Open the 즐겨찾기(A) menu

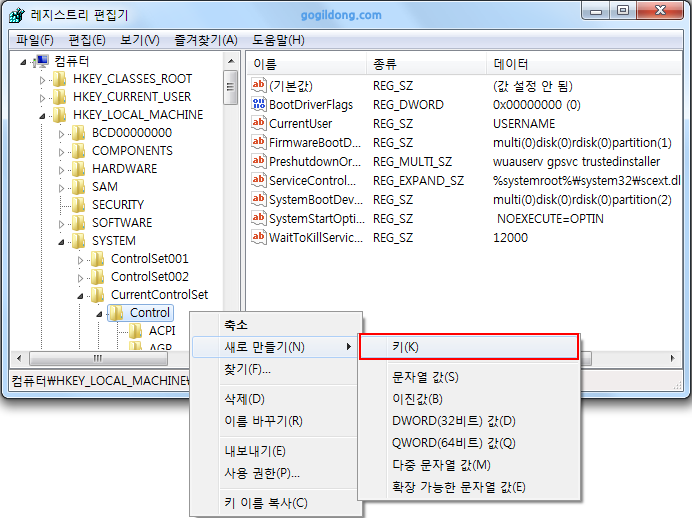(x=206, y=40)
